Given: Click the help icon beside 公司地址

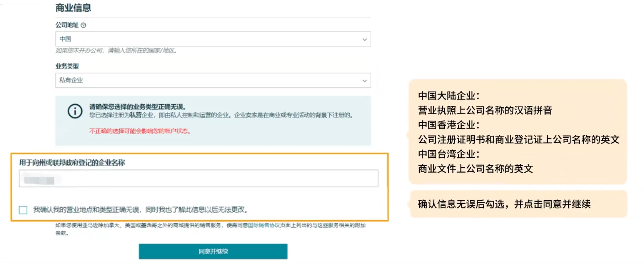Looking at the screenshot, I should point(83,25).
